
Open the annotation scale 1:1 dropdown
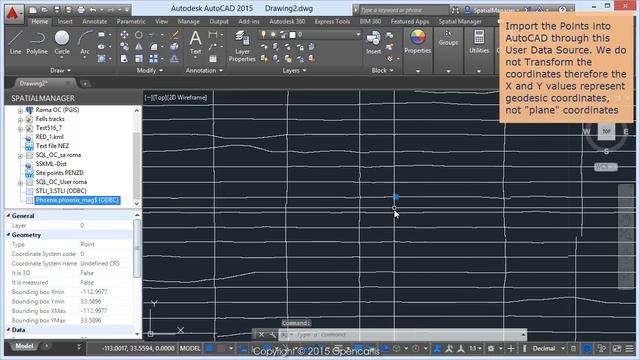pos(476,349)
